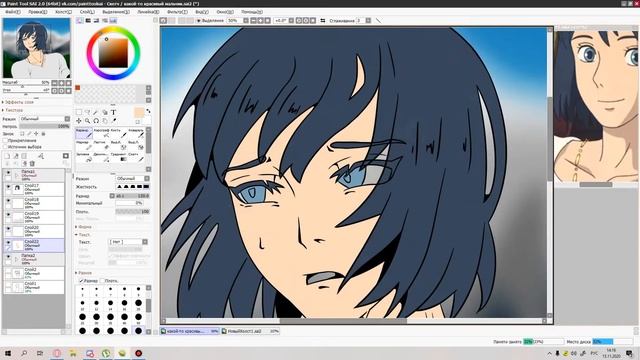
Task: Select the Text (T) tool
Action: coord(113,112)
